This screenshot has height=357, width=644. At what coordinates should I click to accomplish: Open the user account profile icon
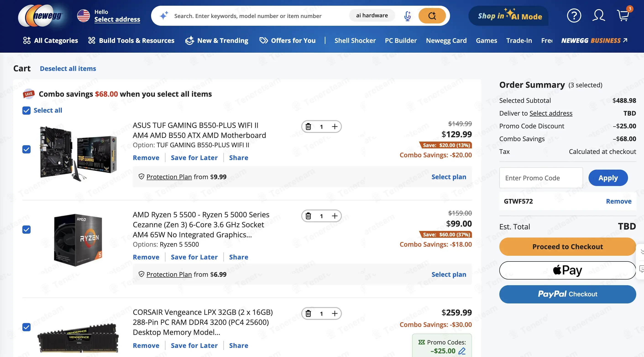pyautogui.click(x=599, y=16)
